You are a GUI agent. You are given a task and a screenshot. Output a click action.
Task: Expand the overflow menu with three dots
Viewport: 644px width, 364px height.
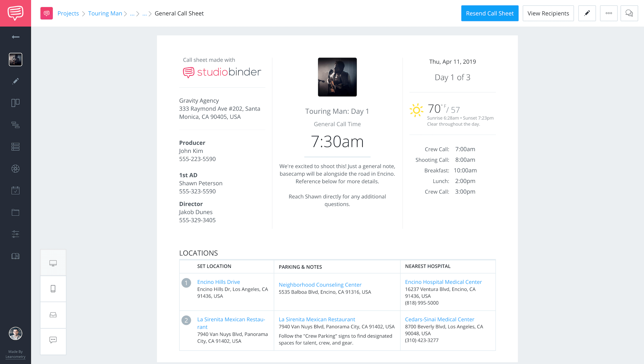point(609,13)
